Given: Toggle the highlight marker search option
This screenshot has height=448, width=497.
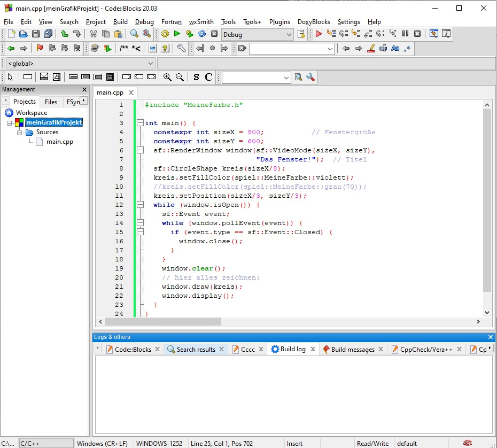Looking at the screenshot, I should 371,48.
